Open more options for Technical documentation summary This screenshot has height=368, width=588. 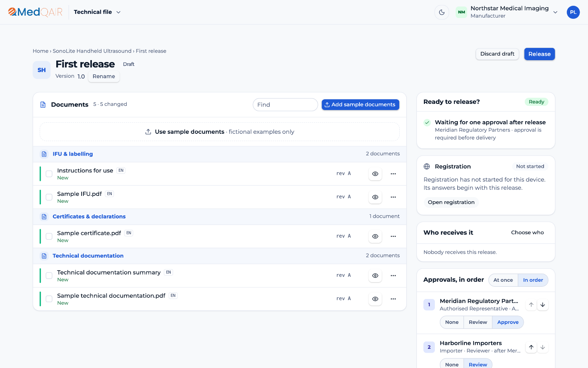point(393,276)
